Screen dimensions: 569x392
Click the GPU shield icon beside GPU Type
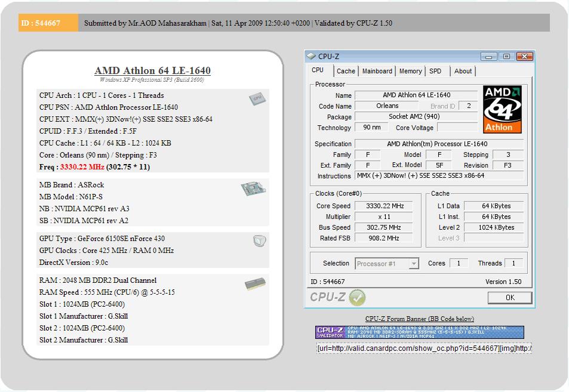tap(259, 240)
